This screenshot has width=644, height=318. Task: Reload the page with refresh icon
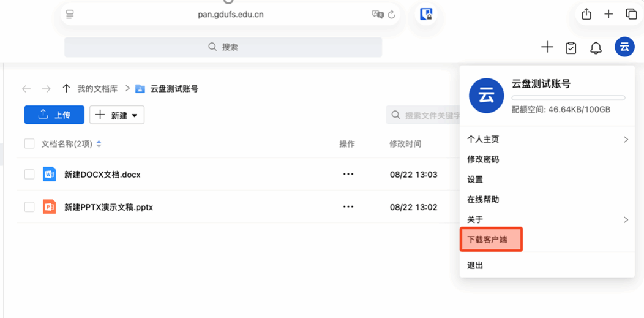[392, 15]
